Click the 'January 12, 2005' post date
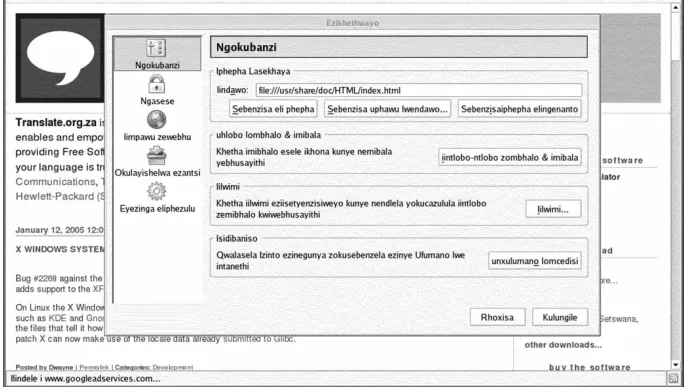The height and width of the screenshot is (390, 698). [49, 230]
